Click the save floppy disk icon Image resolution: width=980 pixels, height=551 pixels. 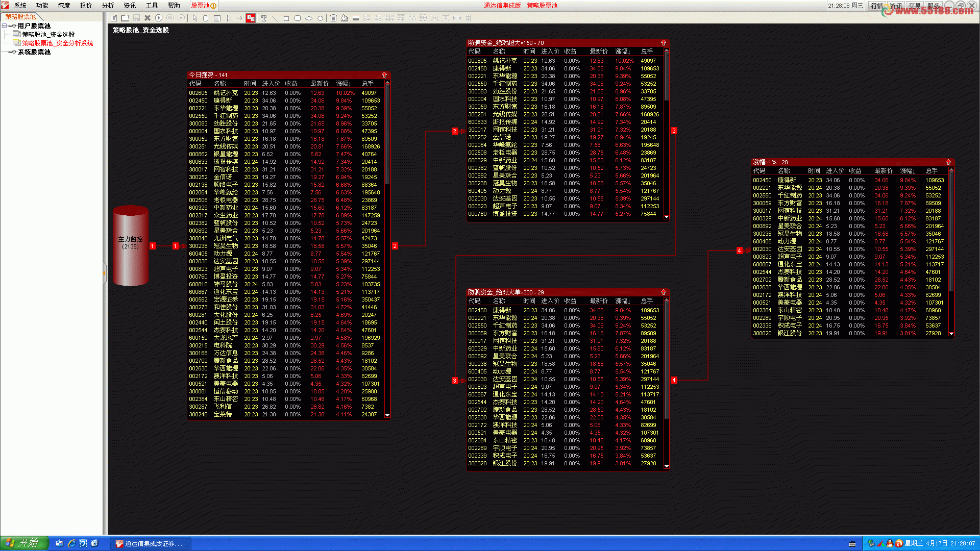[136, 18]
